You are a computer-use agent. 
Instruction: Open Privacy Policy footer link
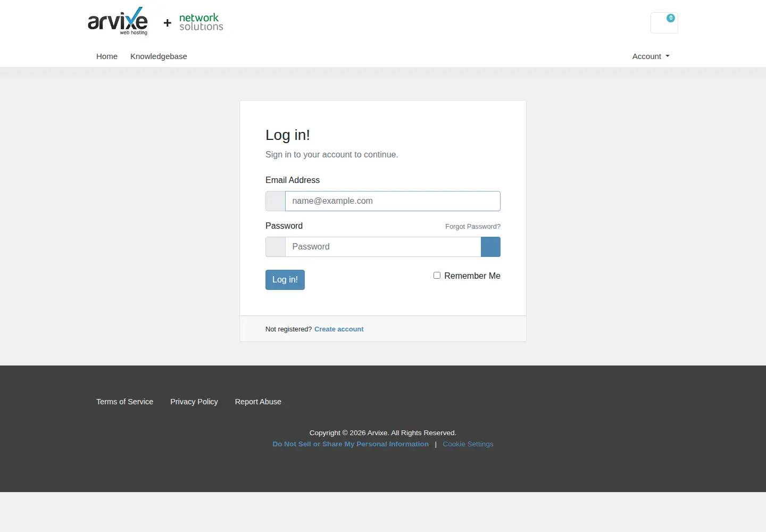(194, 402)
